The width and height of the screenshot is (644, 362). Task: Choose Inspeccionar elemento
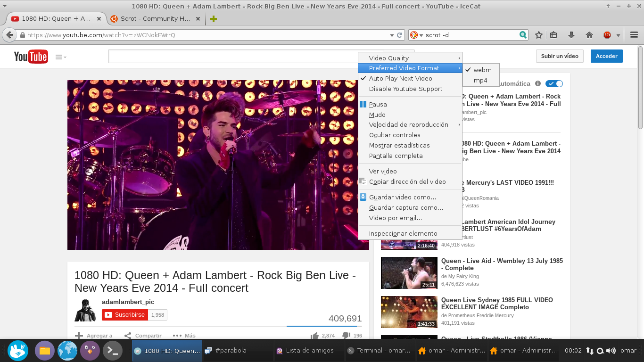410,234
